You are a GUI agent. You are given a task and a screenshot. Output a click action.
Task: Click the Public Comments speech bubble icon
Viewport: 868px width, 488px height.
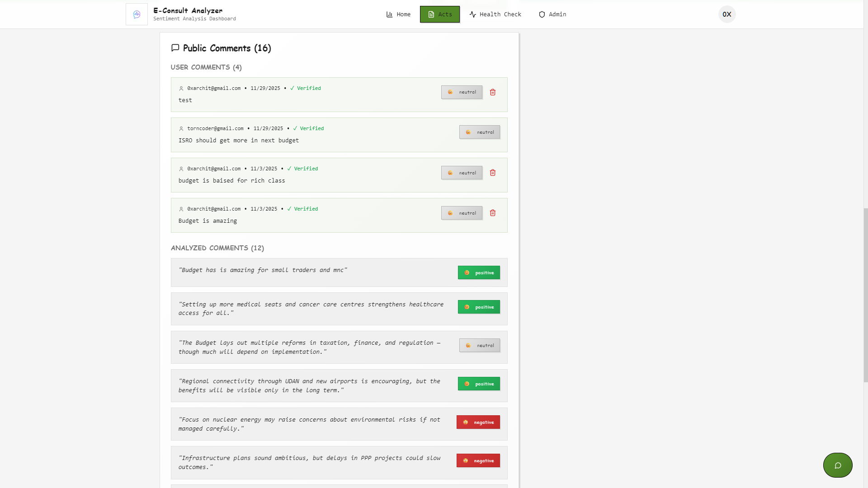175,48
